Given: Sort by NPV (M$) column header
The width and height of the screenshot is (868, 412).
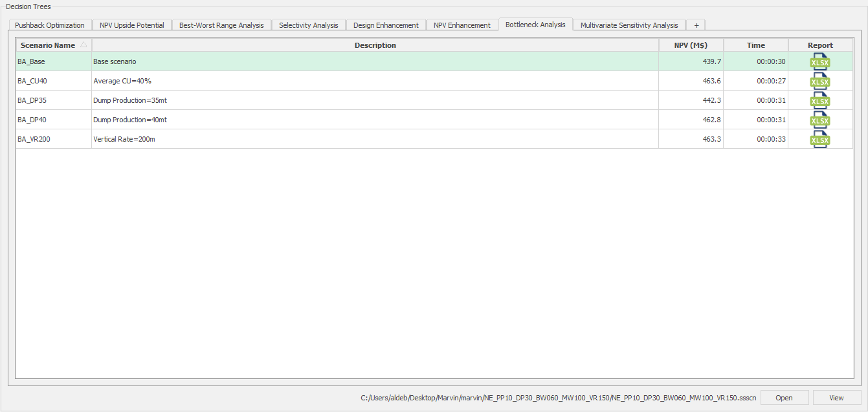Looking at the screenshot, I should [690, 45].
